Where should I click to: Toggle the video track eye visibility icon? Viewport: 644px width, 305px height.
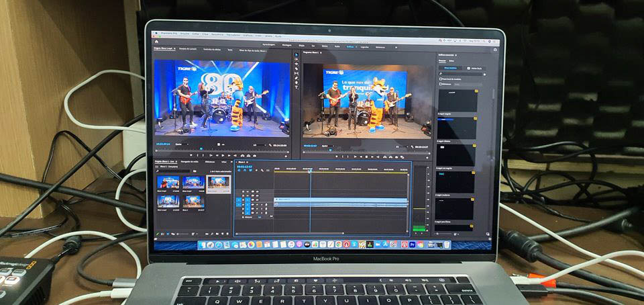[x=257, y=200]
